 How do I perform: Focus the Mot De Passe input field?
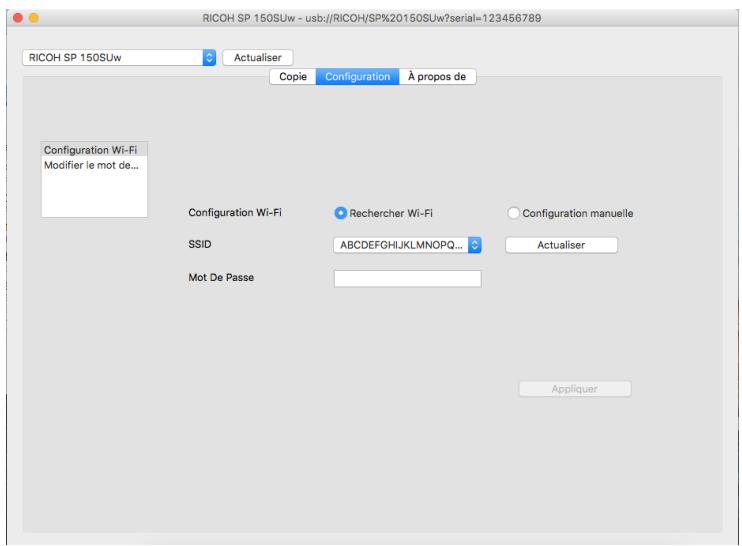407,279
